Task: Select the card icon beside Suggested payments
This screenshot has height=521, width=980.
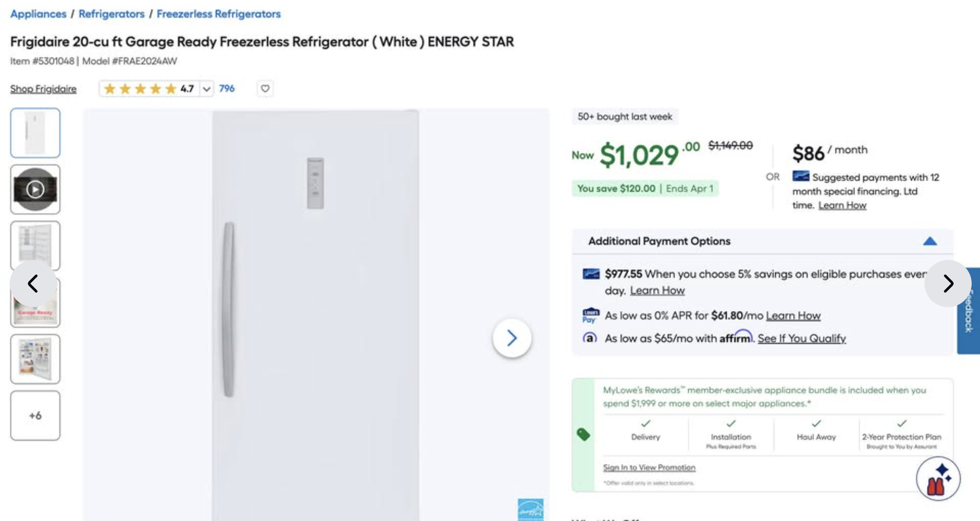Action: [801, 176]
